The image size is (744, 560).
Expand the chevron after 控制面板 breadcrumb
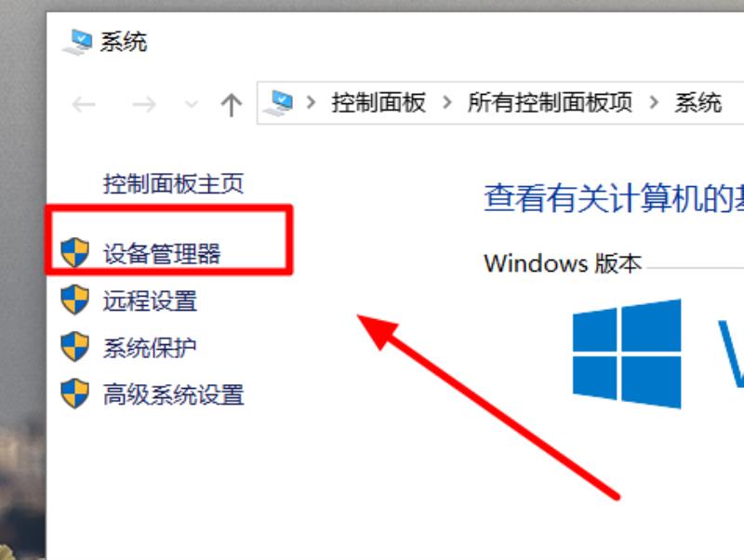click(x=446, y=102)
